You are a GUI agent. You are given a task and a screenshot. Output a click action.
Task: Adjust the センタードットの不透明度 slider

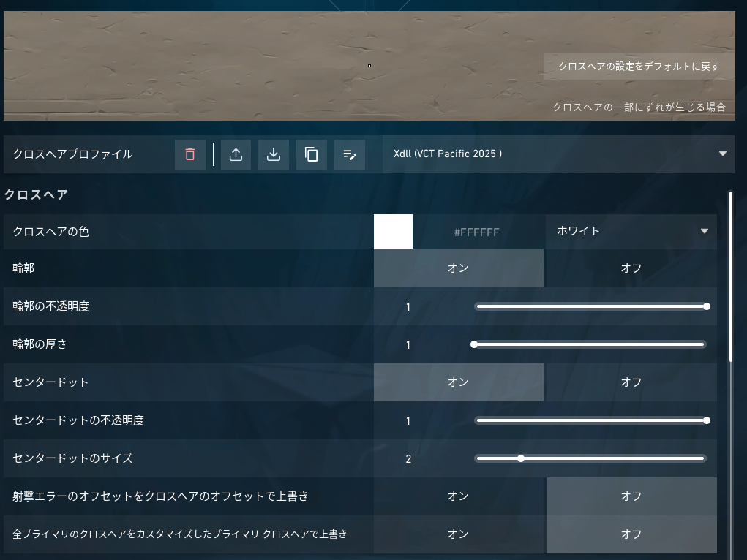pyautogui.click(x=590, y=420)
